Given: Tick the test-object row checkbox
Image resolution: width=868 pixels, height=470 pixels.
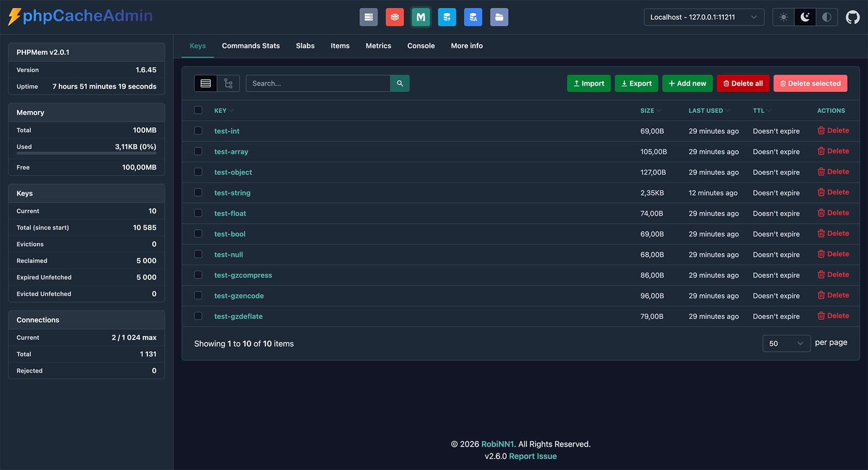Looking at the screenshot, I should pyautogui.click(x=198, y=172).
